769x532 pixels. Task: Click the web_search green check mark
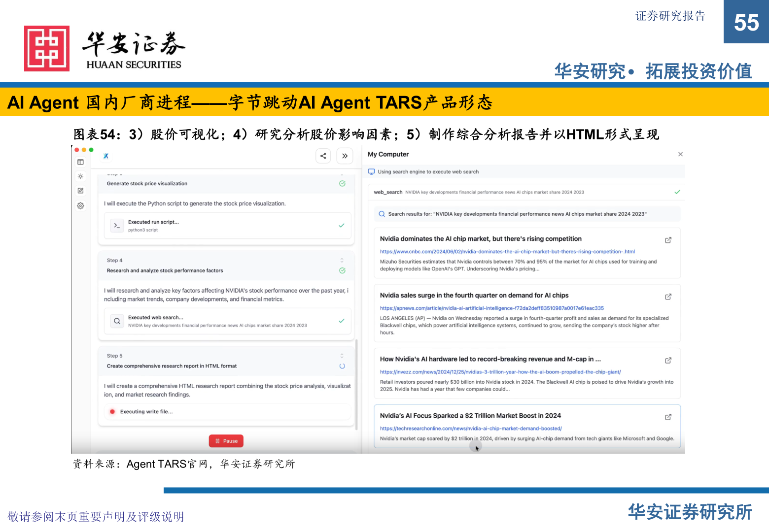click(x=677, y=192)
